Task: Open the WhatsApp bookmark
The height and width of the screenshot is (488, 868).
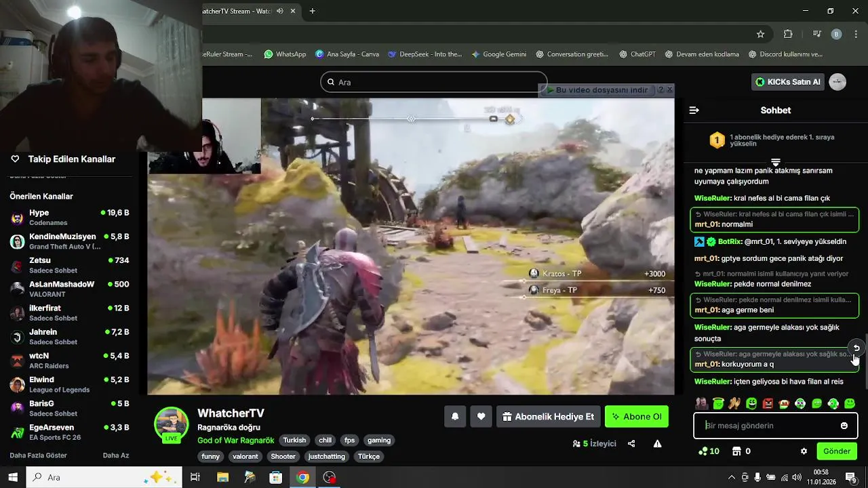Action: point(285,54)
